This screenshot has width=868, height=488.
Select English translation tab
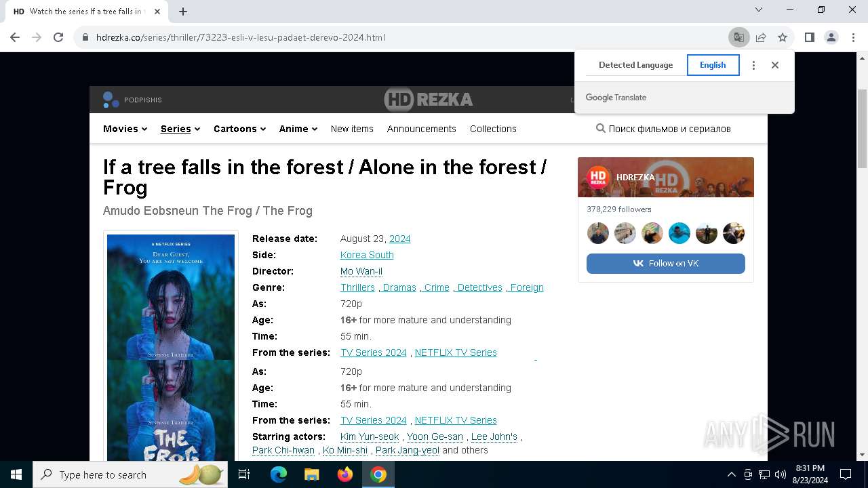(713, 65)
